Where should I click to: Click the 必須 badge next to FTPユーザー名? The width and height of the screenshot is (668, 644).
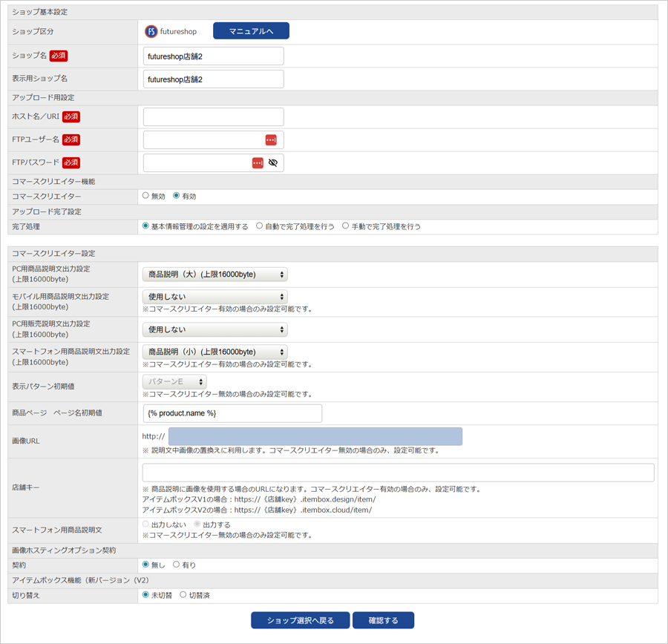click(69, 139)
